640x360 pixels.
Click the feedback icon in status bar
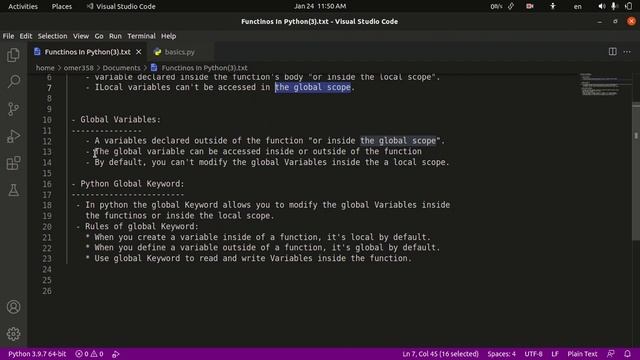[x=611, y=354]
